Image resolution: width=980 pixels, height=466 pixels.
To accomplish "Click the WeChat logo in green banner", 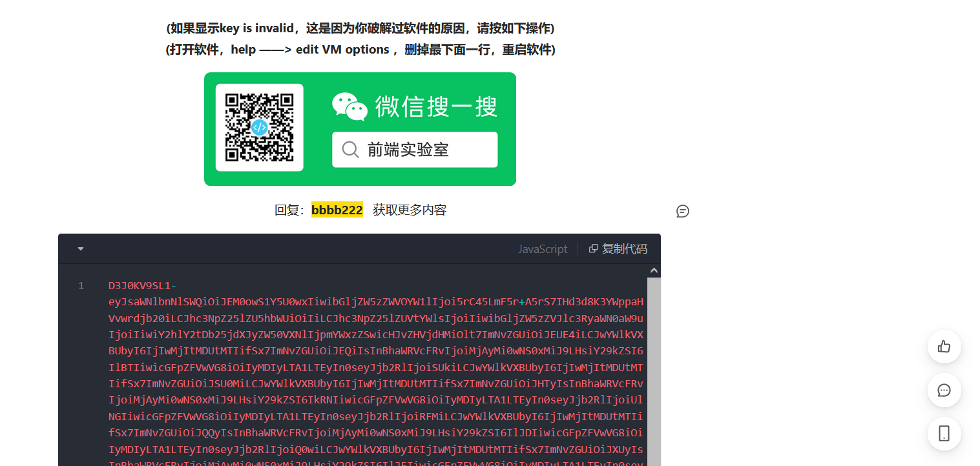I will (x=349, y=106).
